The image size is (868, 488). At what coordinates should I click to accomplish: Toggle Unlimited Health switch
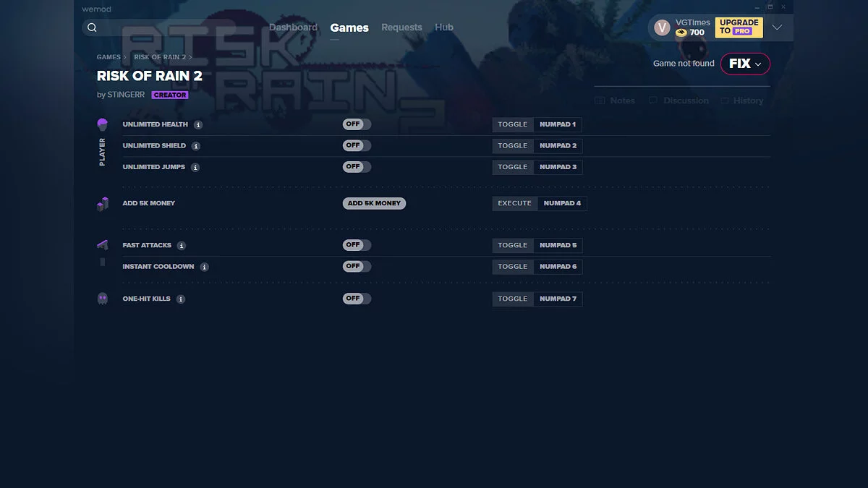[x=357, y=124]
